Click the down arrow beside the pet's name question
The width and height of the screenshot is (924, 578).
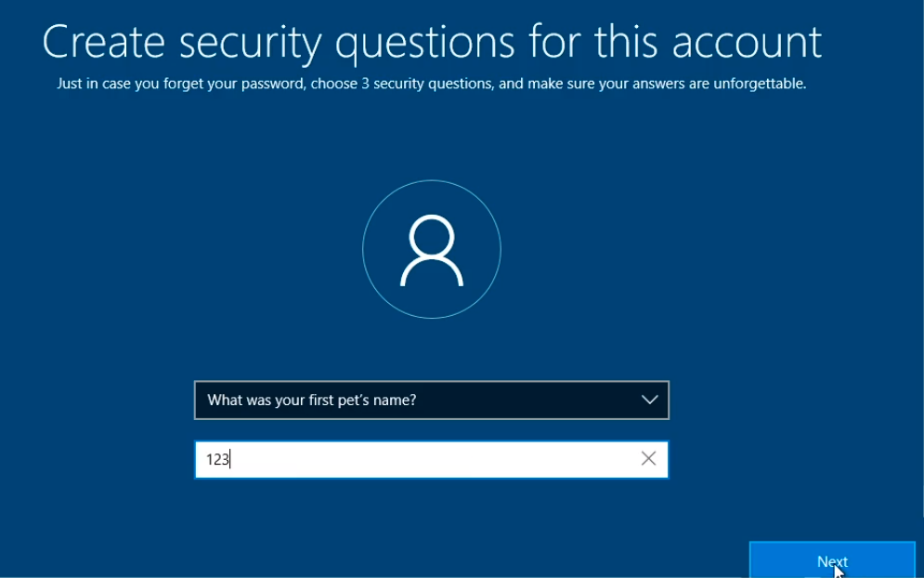[649, 400]
